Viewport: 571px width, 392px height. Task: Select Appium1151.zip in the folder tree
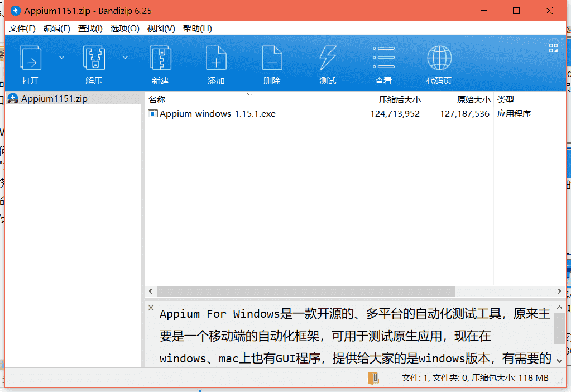(x=73, y=99)
